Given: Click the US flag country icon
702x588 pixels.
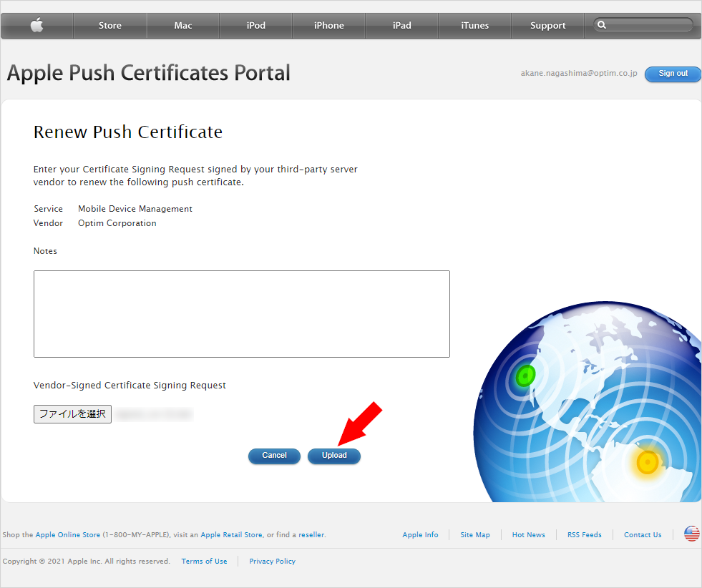Looking at the screenshot, I should (692, 534).
